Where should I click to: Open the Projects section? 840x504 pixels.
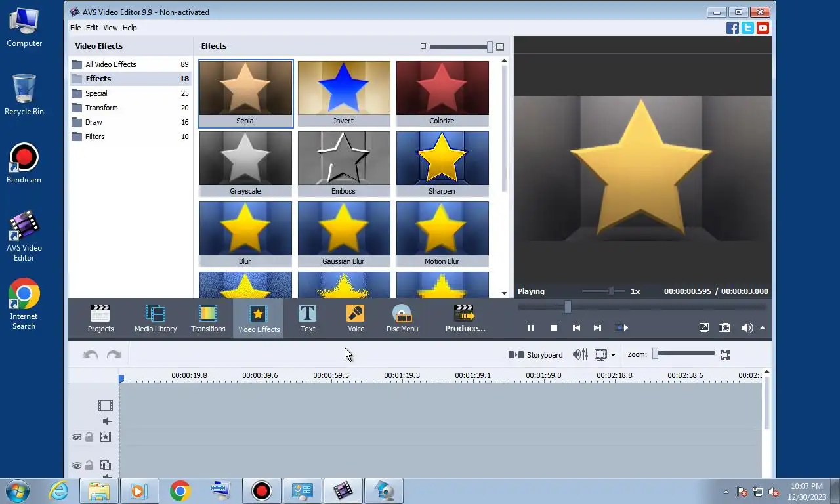pos(100,319)
